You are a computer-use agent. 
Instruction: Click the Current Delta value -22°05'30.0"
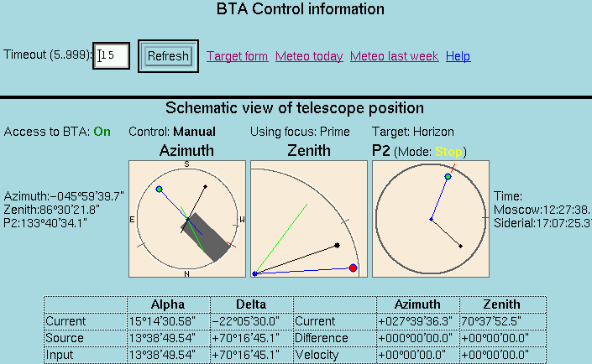coord(245,321)
